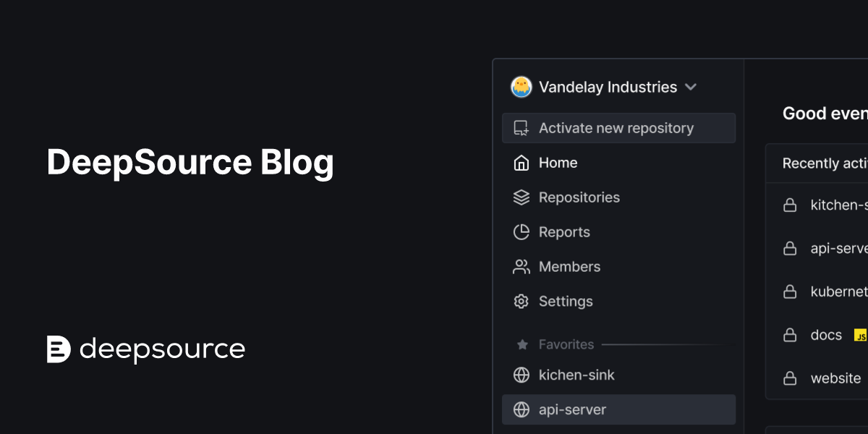Click the DeepSource logo mark
The image size is (868, 434).
pos(58,349)
